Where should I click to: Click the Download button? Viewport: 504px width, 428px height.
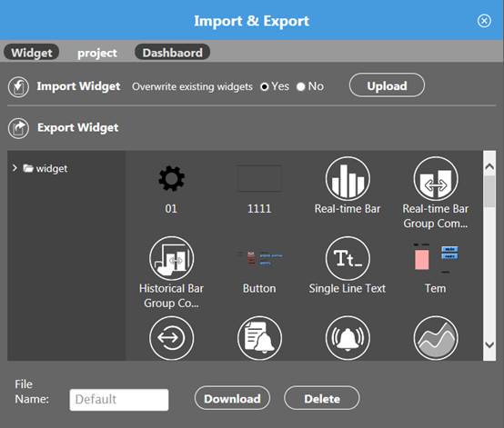(x=232, y=398)
